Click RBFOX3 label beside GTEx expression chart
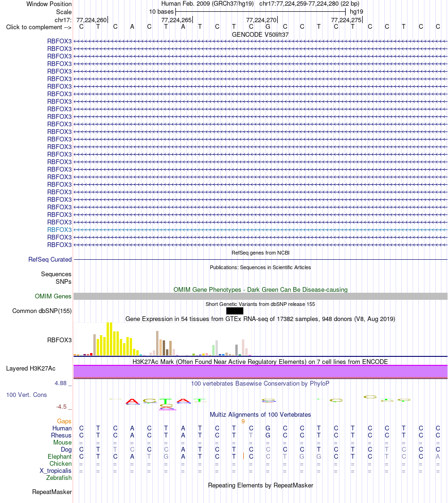This screenshot has width=448, height=503. pos(59,340)
